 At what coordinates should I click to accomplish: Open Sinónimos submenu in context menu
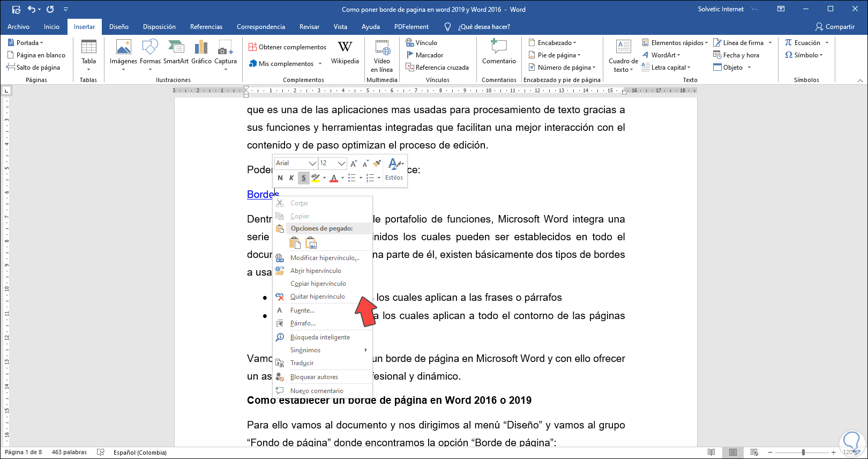[x=323, y=350]
